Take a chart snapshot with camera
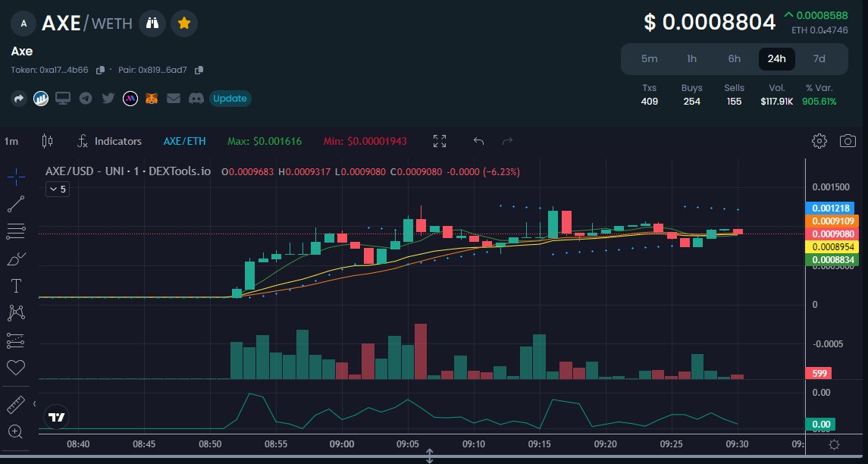Screen dimensions: 868x464 (848, 141)
